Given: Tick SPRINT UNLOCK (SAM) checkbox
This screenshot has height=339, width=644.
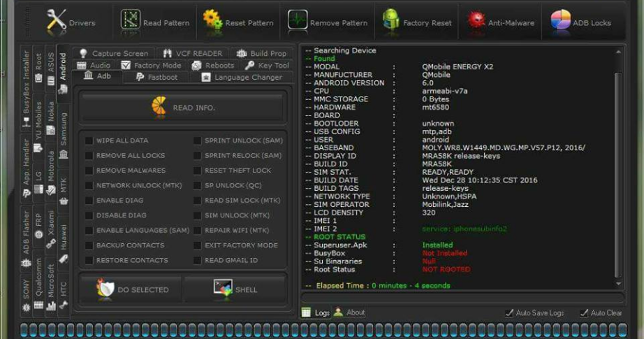Looking at the screenshot, I should coord(198,140).
